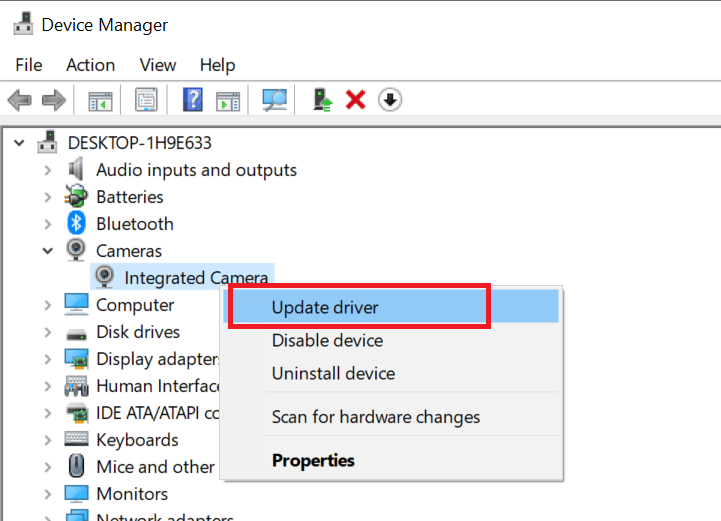Select the Batteries tree item
The image size is (721, 521).
[130, 197]
